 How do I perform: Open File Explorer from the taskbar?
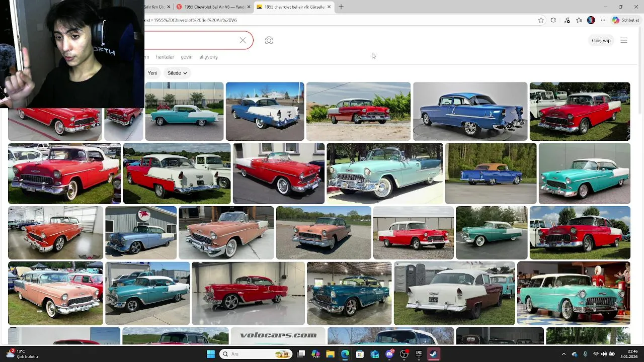pos(330,354)
